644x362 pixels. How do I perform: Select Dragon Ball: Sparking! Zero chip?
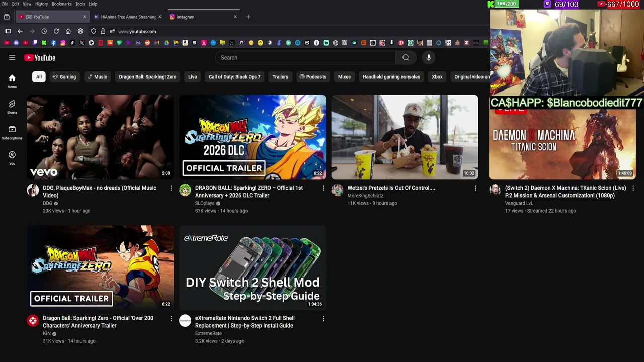point(147,77)
